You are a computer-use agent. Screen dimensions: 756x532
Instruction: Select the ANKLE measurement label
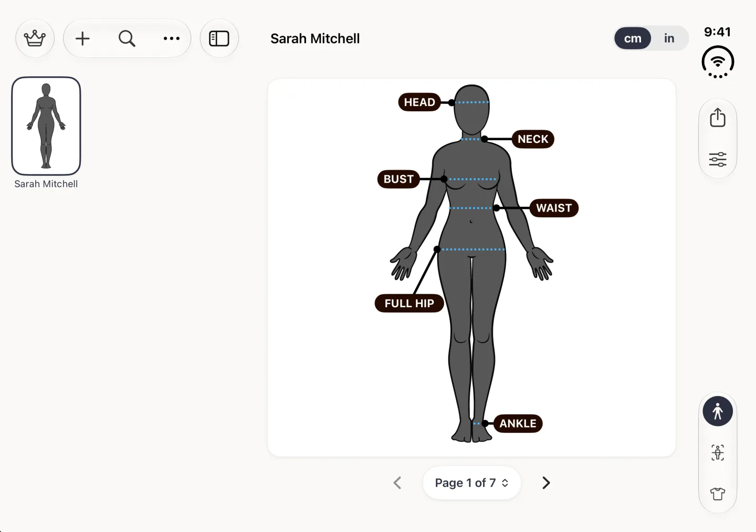[x=518, y=423]
